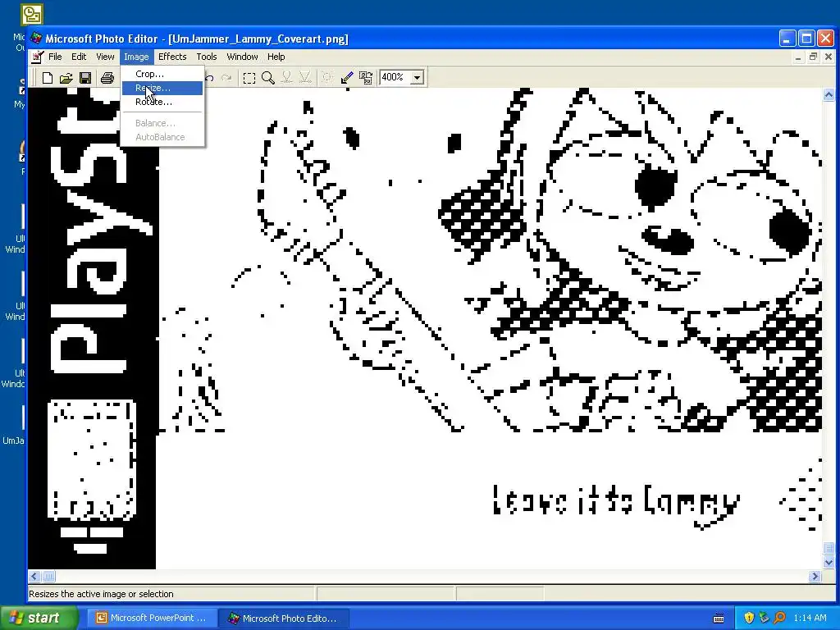Click the Open folder toolbar icon

pyautogui.click(x=66, y=78)
